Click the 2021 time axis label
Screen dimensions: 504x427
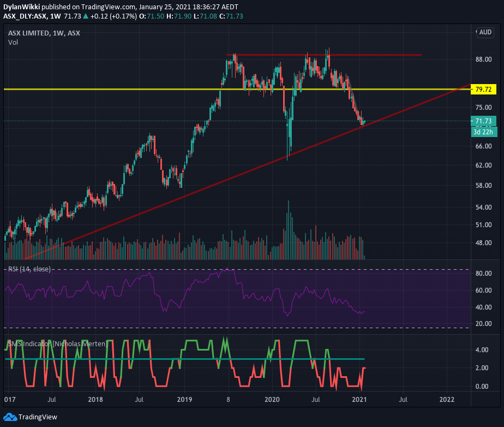[359, 399]
